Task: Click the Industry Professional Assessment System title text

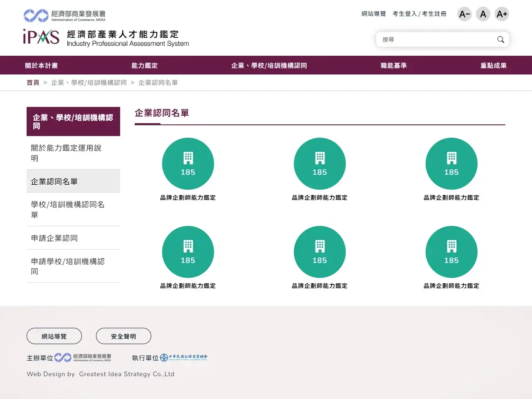Action: coord(128,43)
